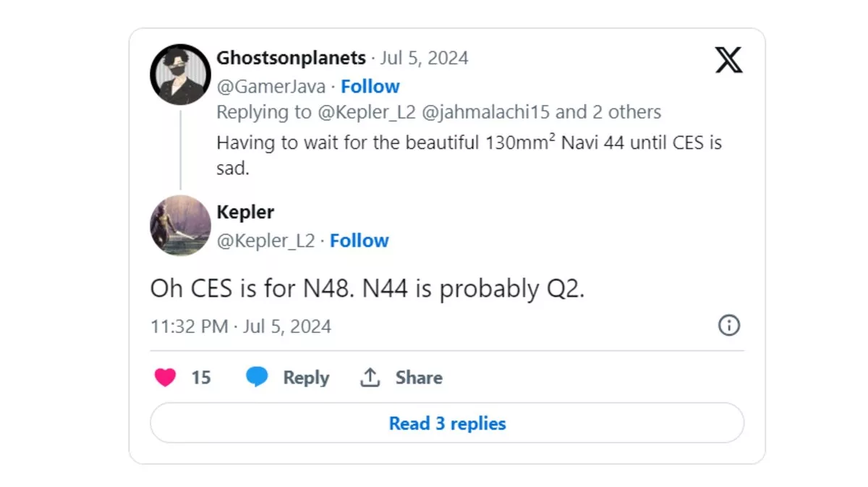The height and width of the screenshot is (487, 868).
Task: Click the Read 3 replies button
Action: (447, 423)
